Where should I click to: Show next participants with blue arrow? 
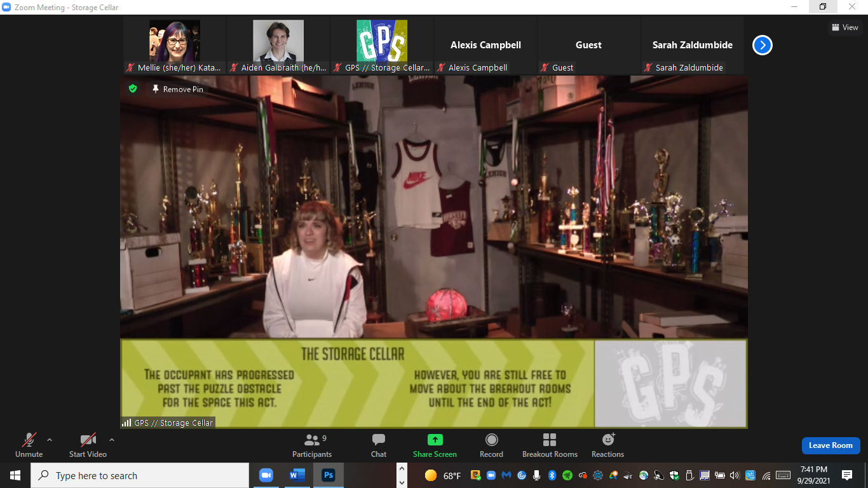tap(763, 45)
